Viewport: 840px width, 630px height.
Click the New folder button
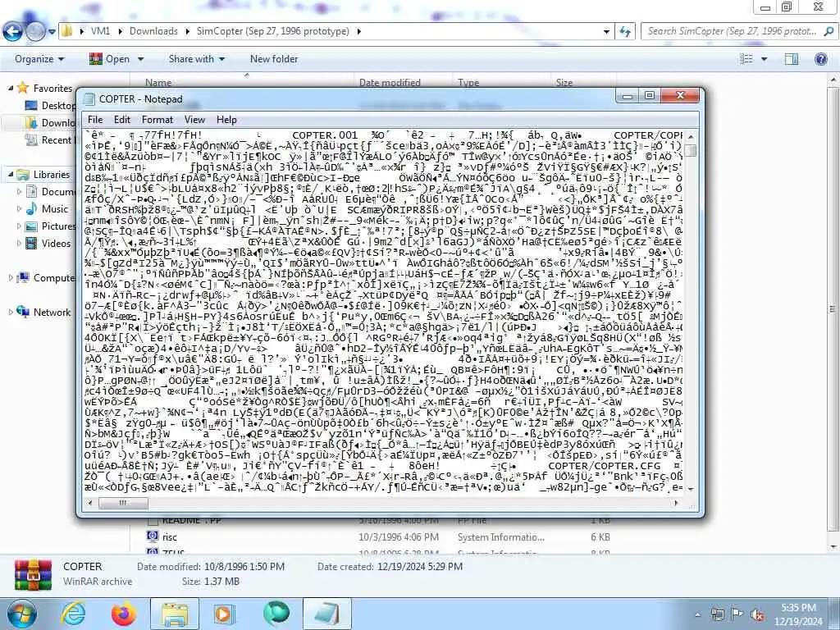[274, 59]
